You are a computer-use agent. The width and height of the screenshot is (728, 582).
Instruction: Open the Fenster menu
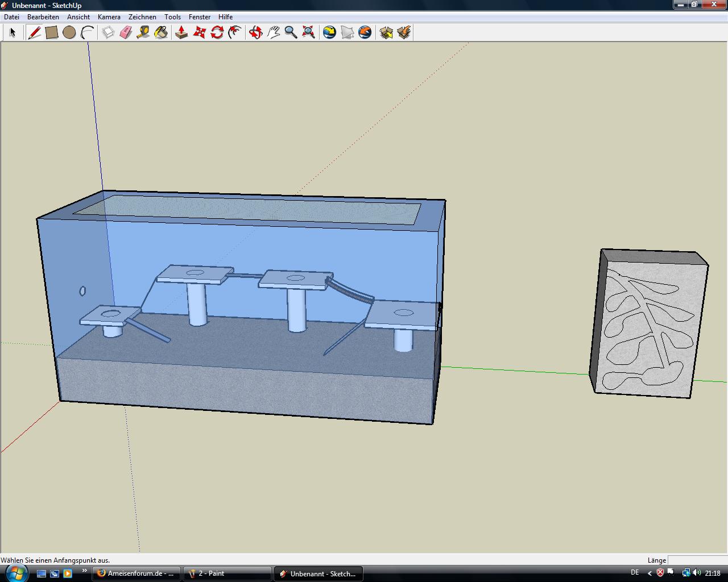point(200,17)
